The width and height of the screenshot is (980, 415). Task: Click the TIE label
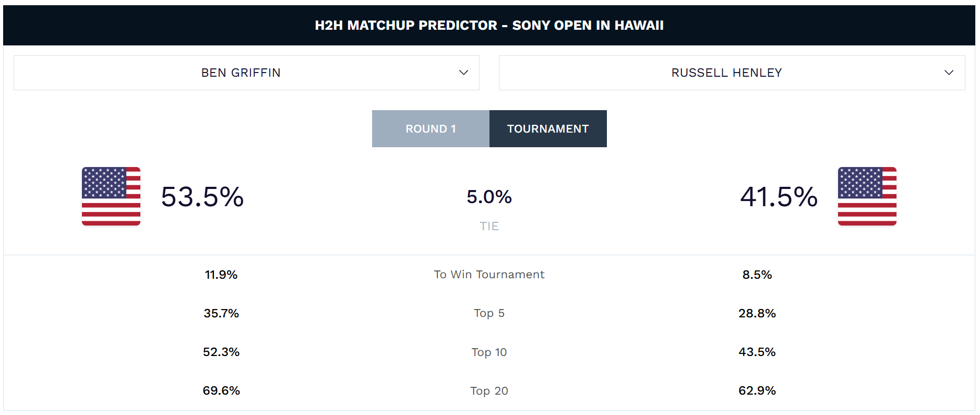click(489, 226)
